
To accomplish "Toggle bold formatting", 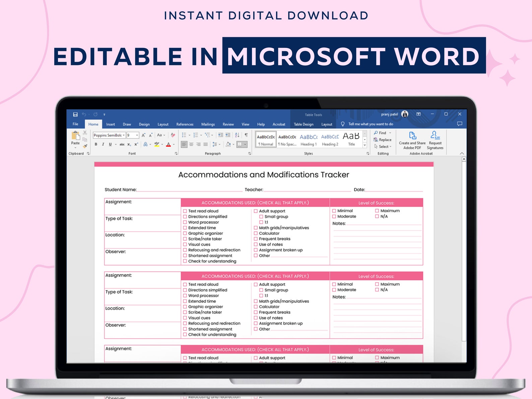I will [96, 144].
